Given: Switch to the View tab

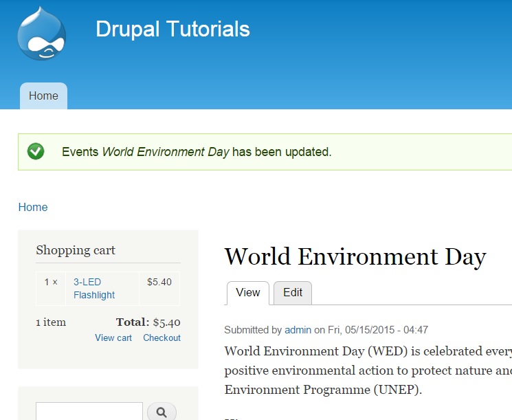Looking at the screenshot, I should [x=248, y=293].
